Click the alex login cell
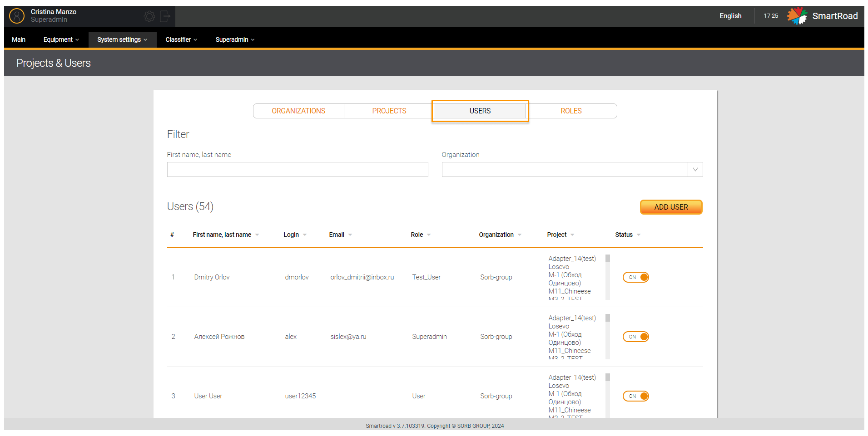Screen dimensions: 868x436 pyautogui.click(x=291, y=337)
